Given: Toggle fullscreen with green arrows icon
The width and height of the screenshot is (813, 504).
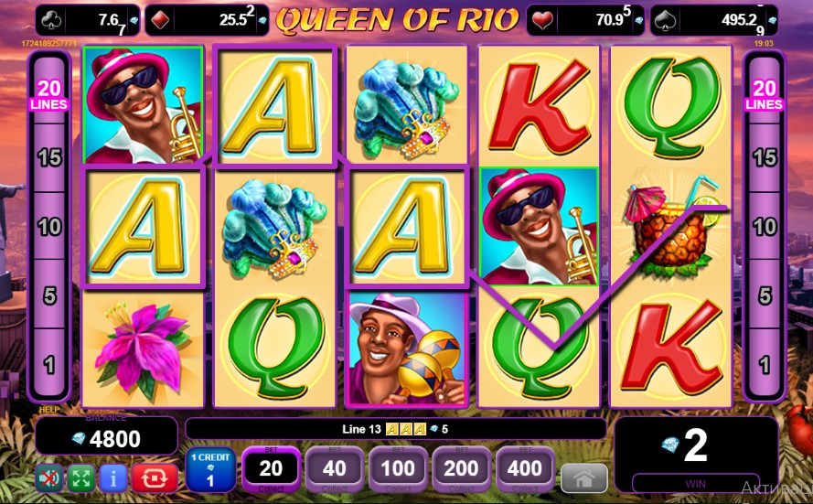Looking at the screenshot, I should 80,477.
